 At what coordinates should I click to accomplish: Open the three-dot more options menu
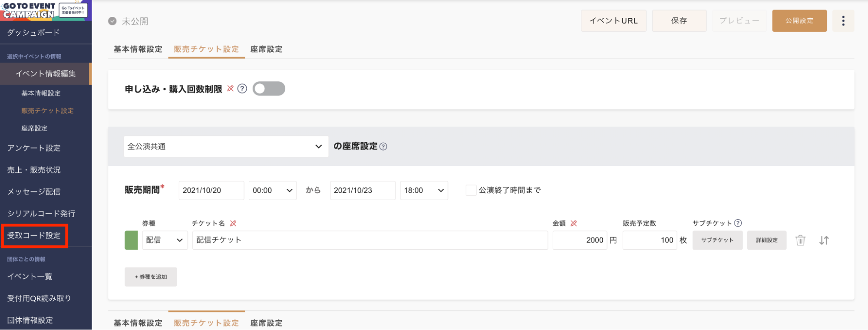coord(843,21)
